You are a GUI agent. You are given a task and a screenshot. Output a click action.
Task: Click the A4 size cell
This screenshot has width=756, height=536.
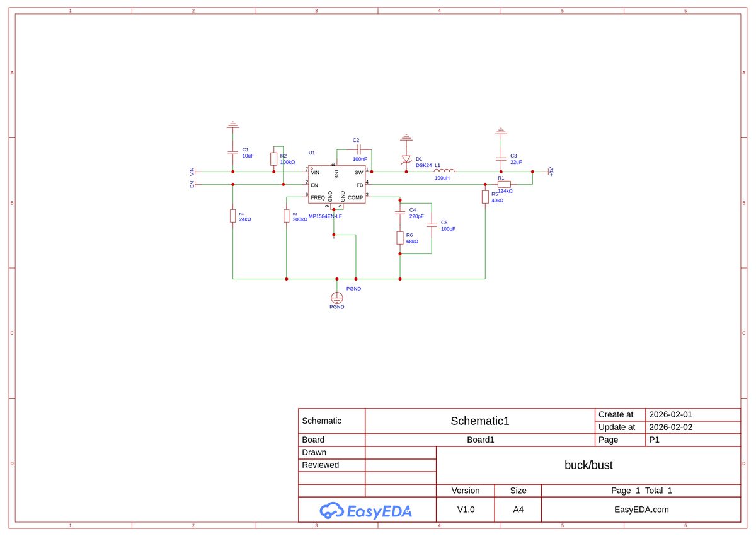coord(518,510)
